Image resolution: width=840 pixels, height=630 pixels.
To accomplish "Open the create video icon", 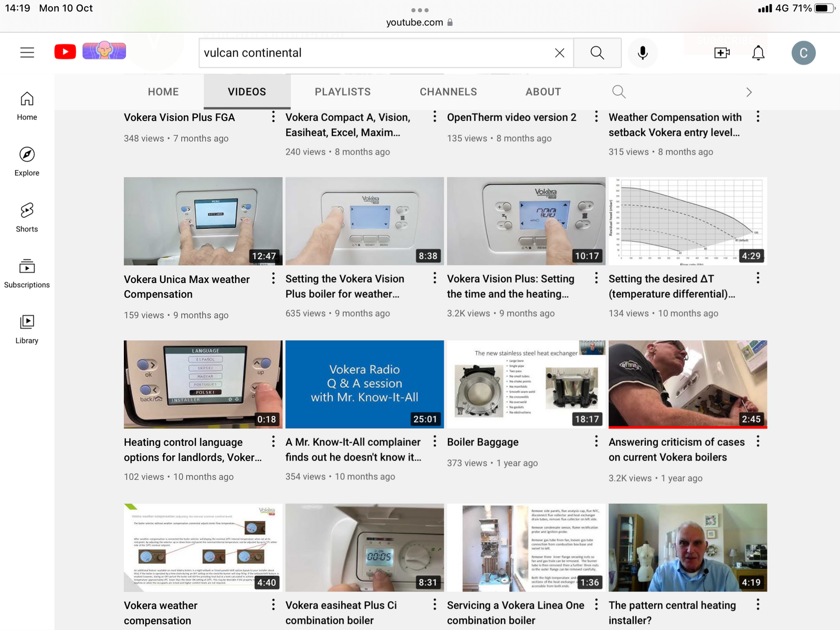I will [722, 53].
